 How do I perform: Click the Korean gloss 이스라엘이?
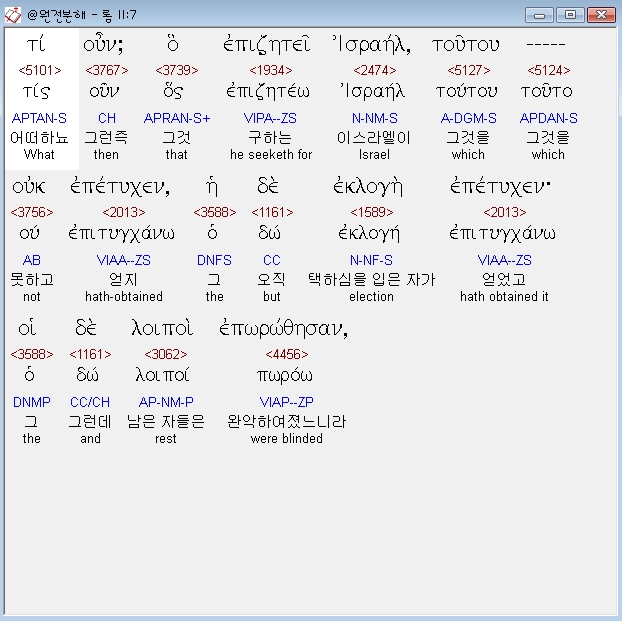374,138
